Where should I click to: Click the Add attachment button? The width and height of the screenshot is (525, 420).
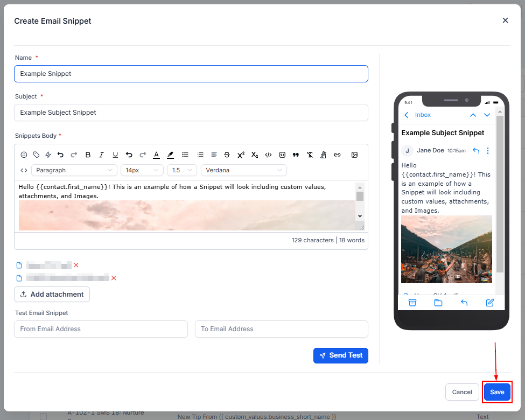(x=52, y=295)
